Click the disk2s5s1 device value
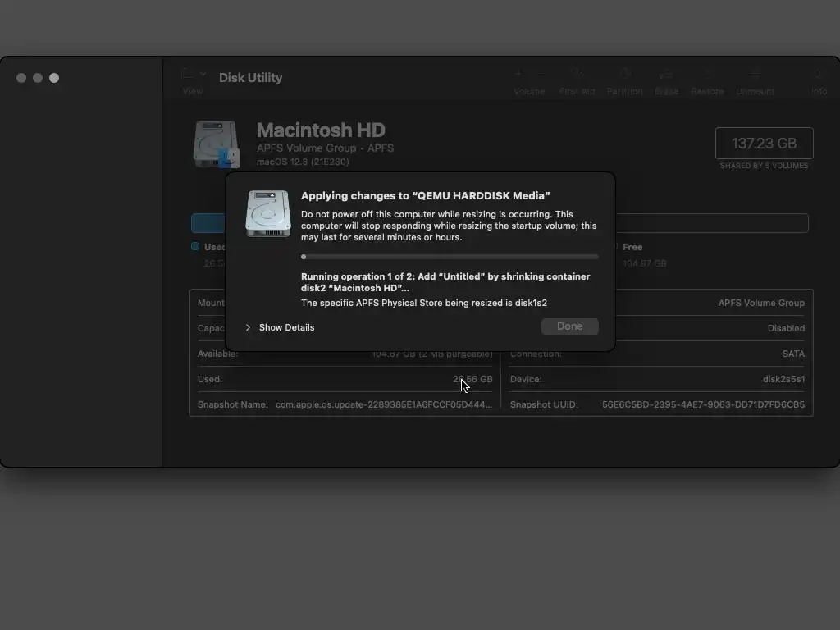Image resolution: width=840 pixels, height=630 pixels. 783,379
